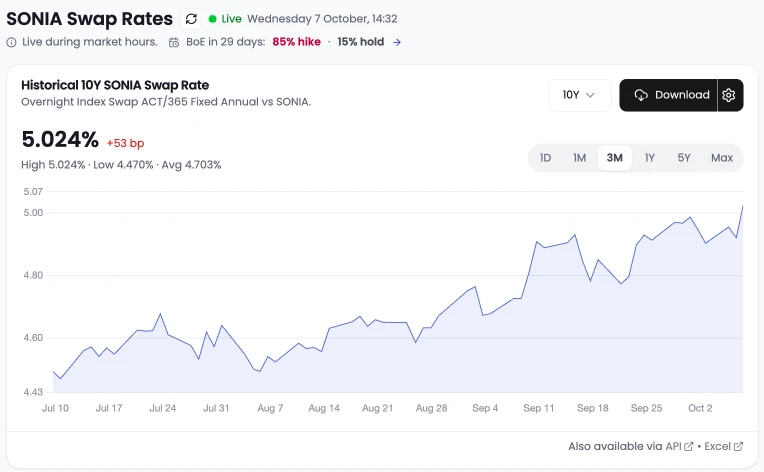Show the 1Y time range
764x472 pixels.
coord(649,158)
